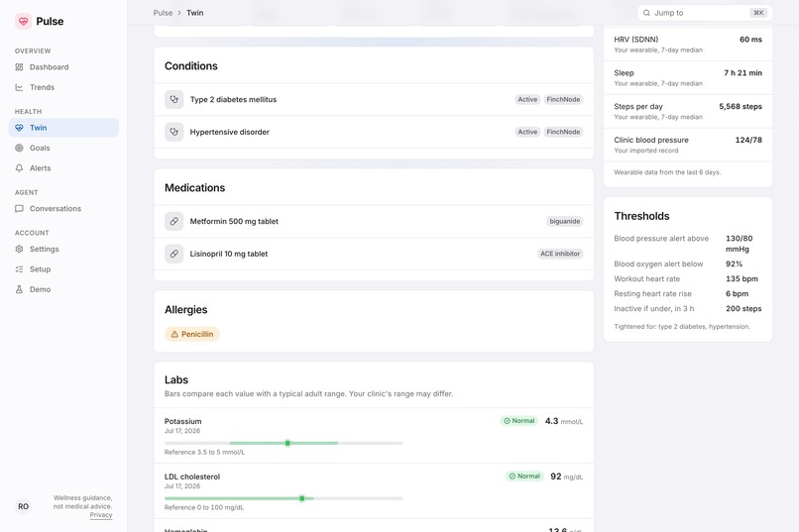Screen dimensions: 799x532
Task: Click the HRV (SDNN) 60 ms value
Action: [750, 40]
